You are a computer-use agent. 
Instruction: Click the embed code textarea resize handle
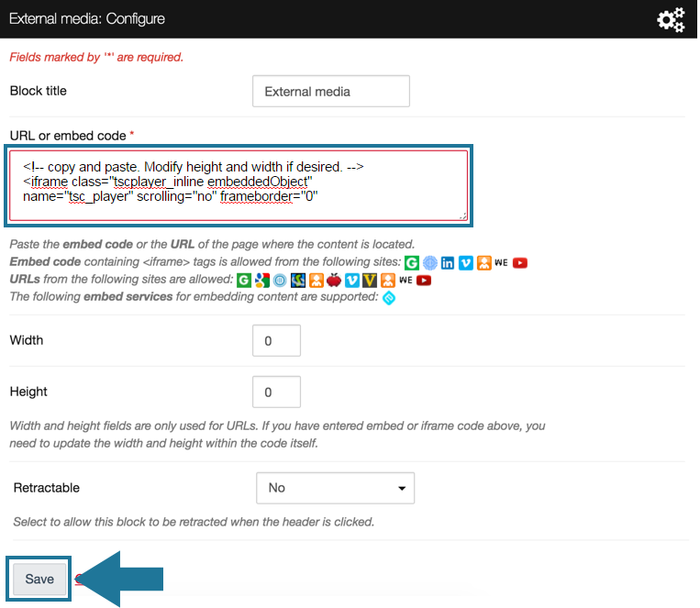pos(462,216)
